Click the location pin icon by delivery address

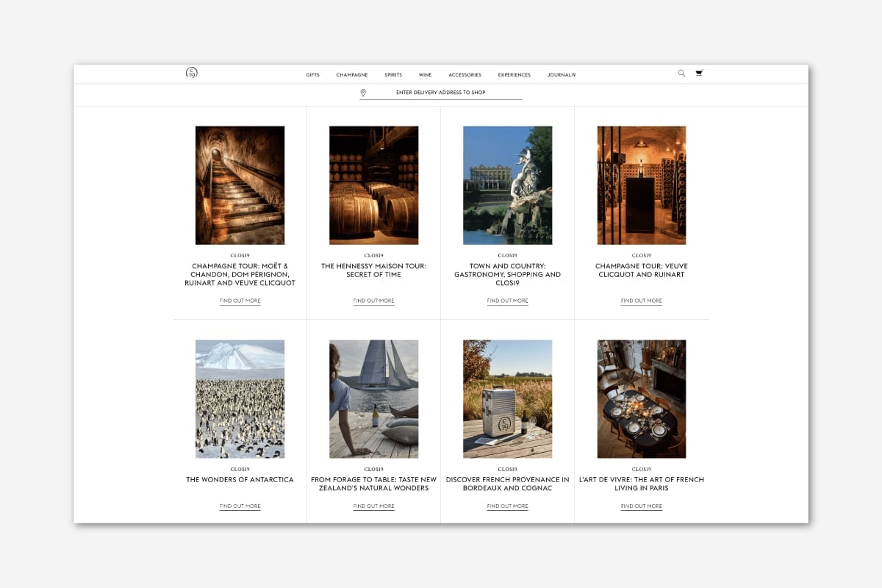pos(363,93)
